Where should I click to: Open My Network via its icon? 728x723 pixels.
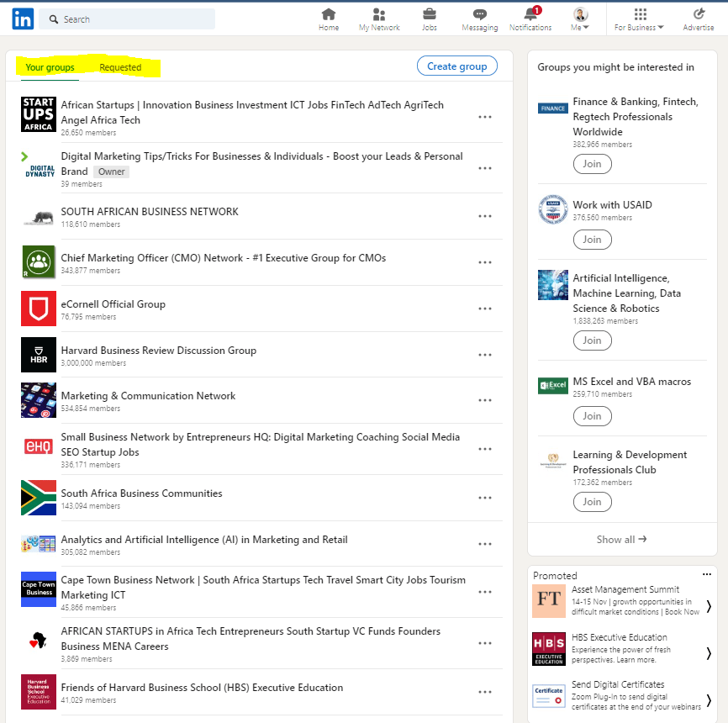click(378, 15)
